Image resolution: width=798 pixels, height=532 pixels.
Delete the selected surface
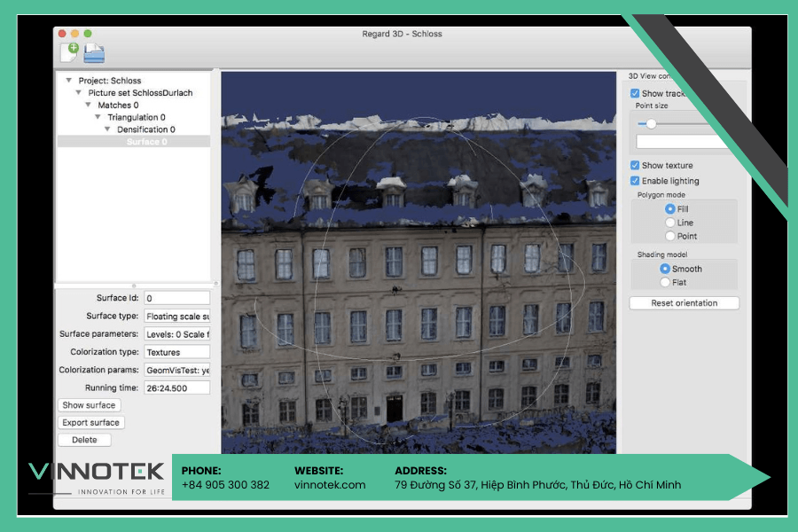(x=84, y=440)
